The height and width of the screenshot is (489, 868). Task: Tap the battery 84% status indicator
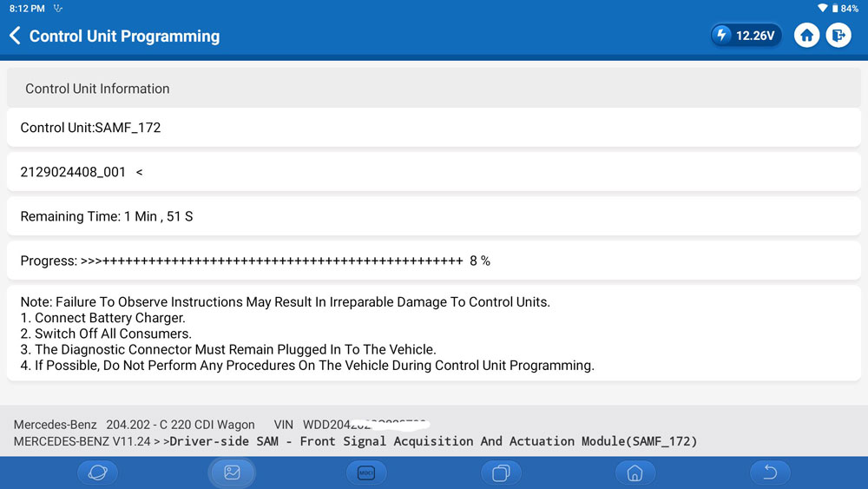click(x=845, y=8)
